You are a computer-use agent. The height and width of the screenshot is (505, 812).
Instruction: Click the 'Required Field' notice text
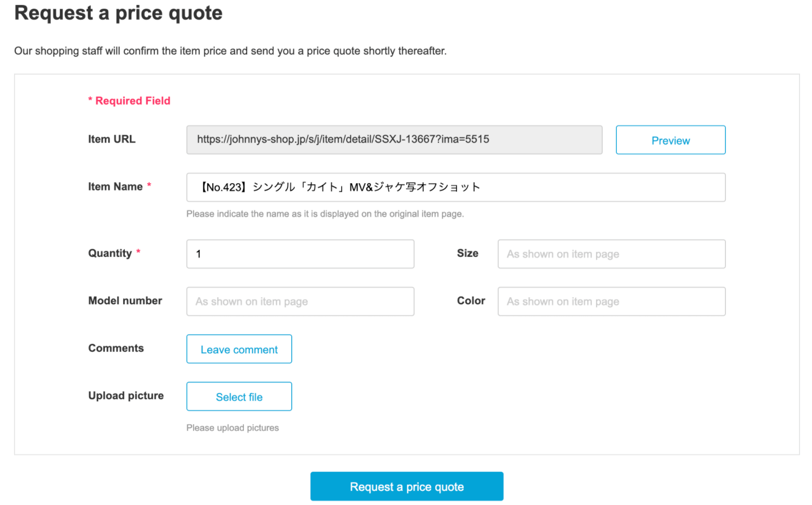pos(129,100)
